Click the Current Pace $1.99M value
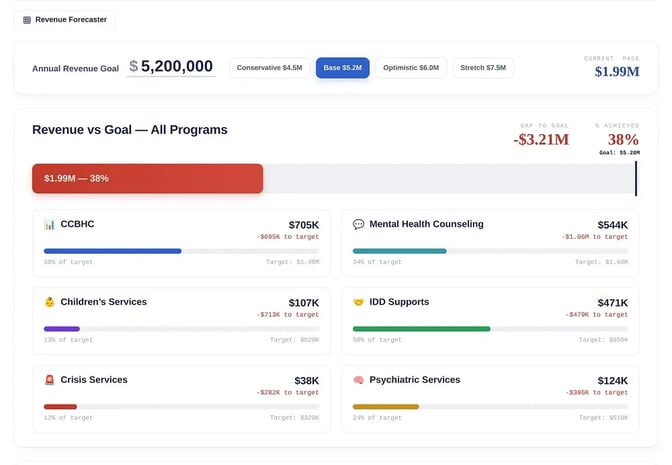The image size is (672, 465). [x=617, y=72]
